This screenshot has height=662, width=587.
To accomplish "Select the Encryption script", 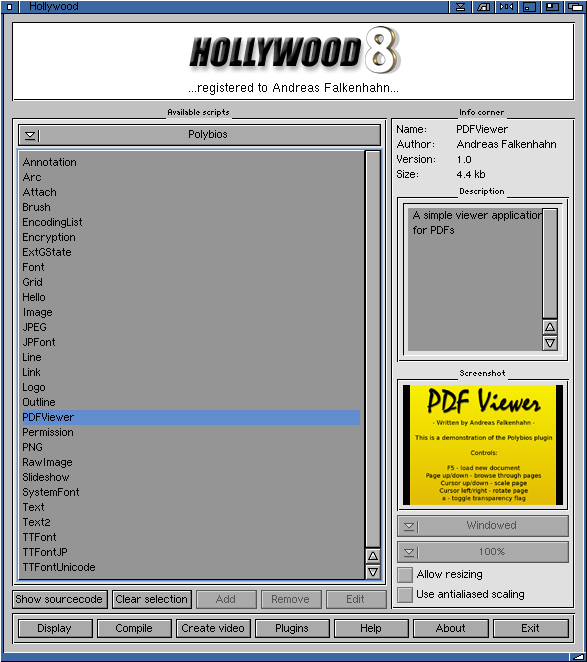I will pos(191,237).
